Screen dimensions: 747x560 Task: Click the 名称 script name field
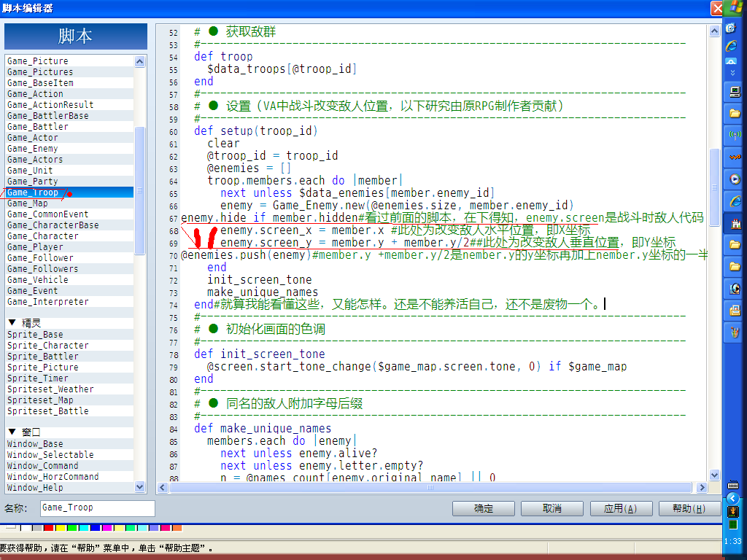98,508
